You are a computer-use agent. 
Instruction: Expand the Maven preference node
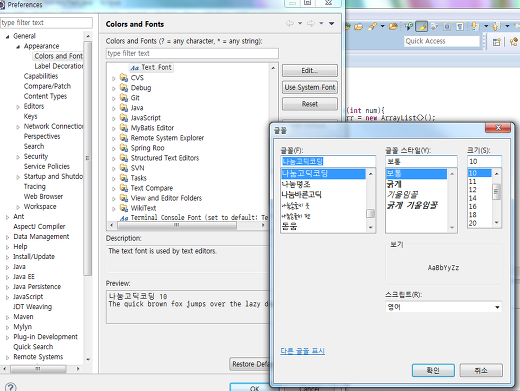point(7,317)
